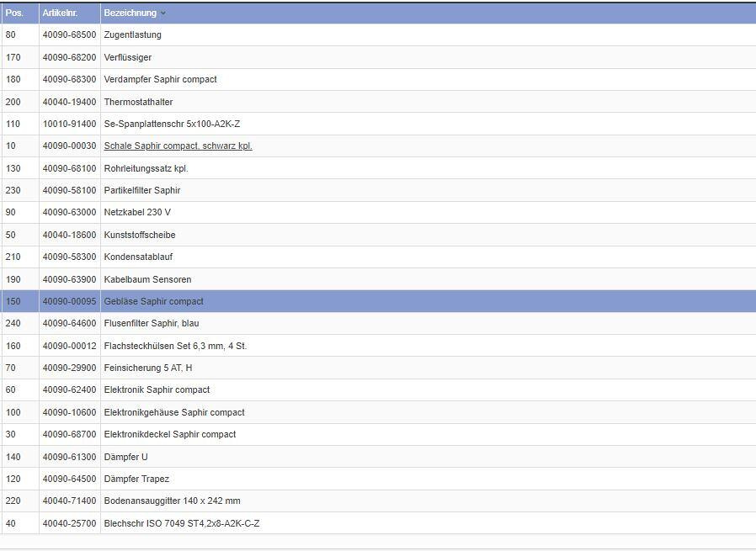Click the Artikelnr. column header
The width and height of the screenshot is (756, 551).
point(60,13)
